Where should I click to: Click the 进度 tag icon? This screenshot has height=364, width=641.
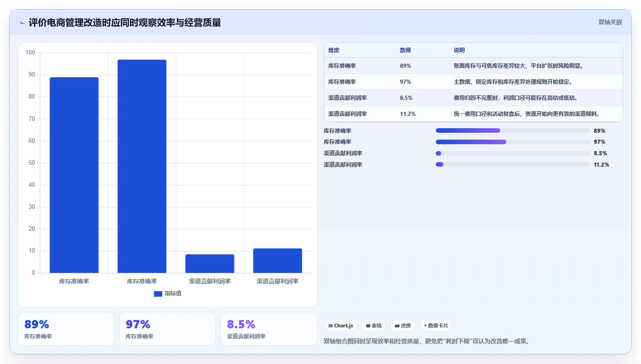(x=397, y=326)
